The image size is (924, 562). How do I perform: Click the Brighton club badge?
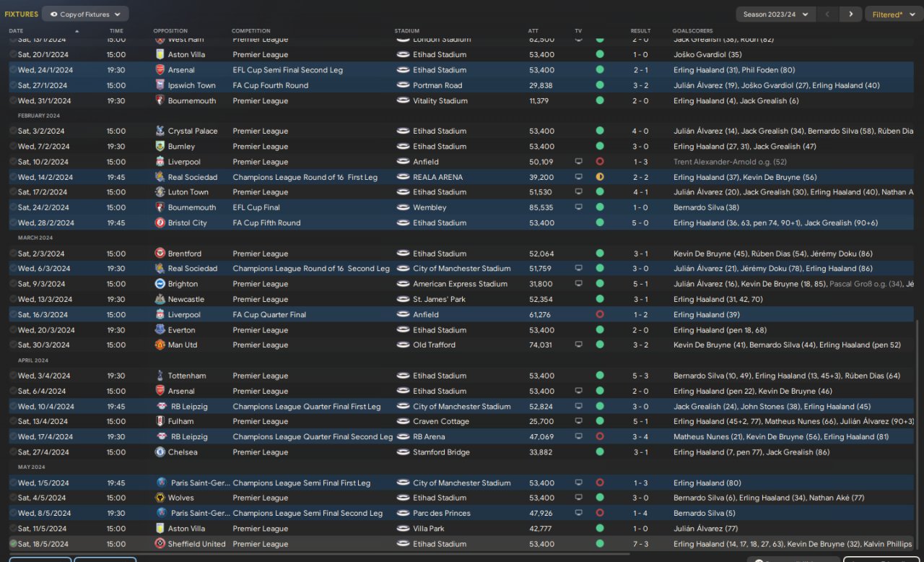pyautogui.click(x=160, y=284)
